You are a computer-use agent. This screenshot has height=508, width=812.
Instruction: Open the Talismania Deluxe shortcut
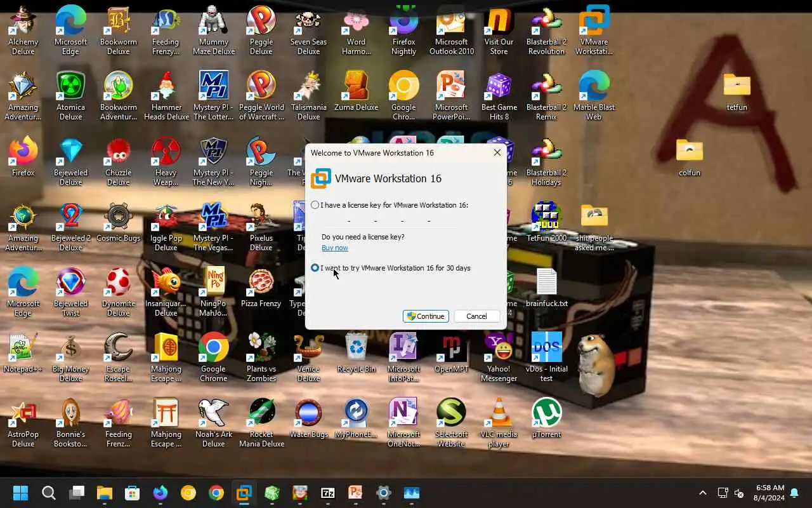tap(308, 96)
